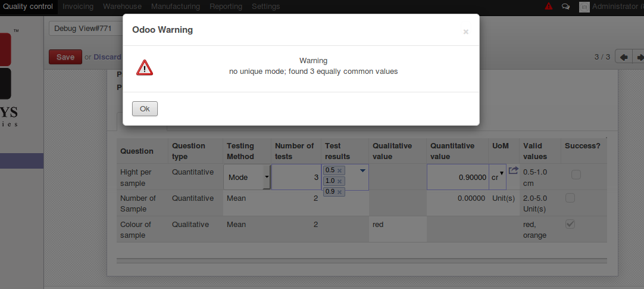Open the Testing Method Mode dropdown
Screen dimensions: 644x289
click(x=247, y=177)
